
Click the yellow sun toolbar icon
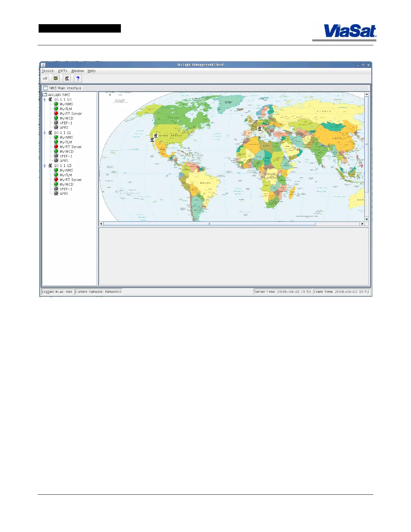pyautogui.click(x=56, y=78)
